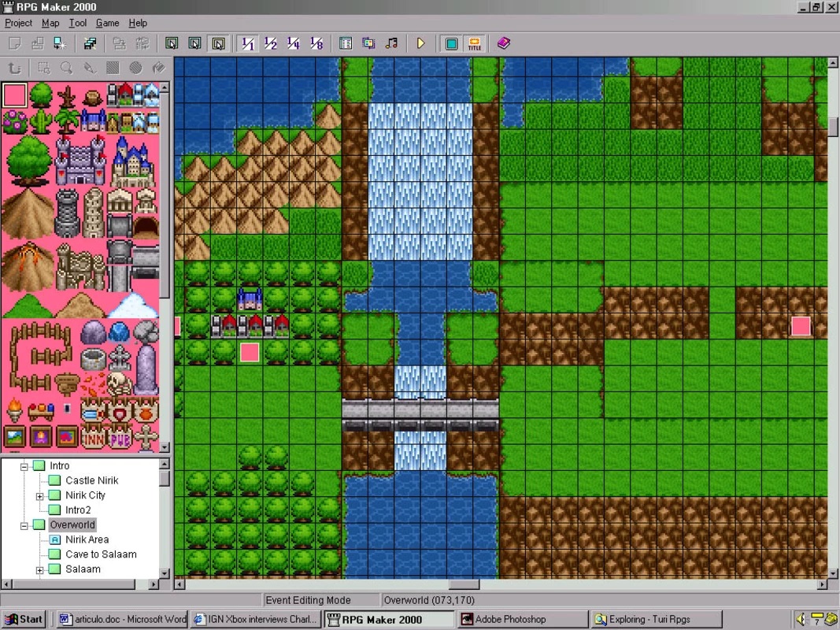Screen dimensions: 840x630
Task: Open the Tool menu
Action: (x=78, y=23)
